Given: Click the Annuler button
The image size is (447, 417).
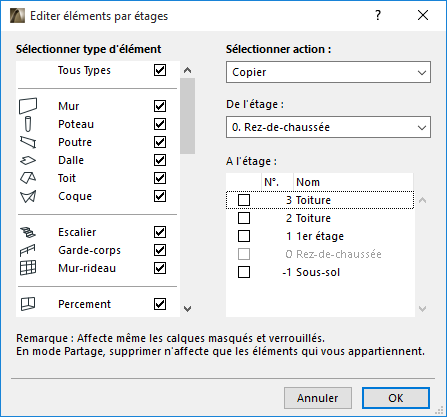Looking at the screenshot, I should [318, 398].
